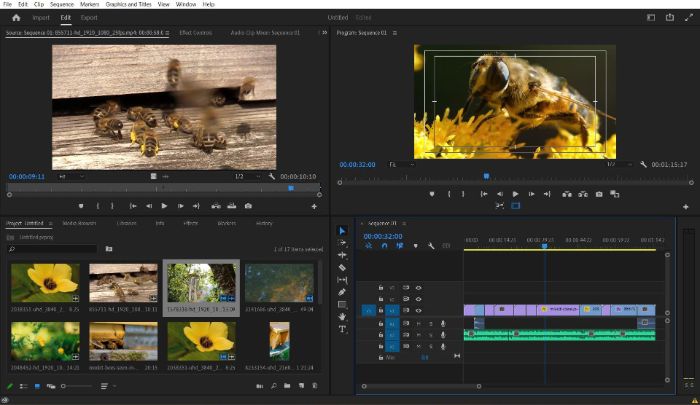Click Overwrite button in Source monitor
The height and width of the screenshot is (405, 700).
(x=232, y=206)
